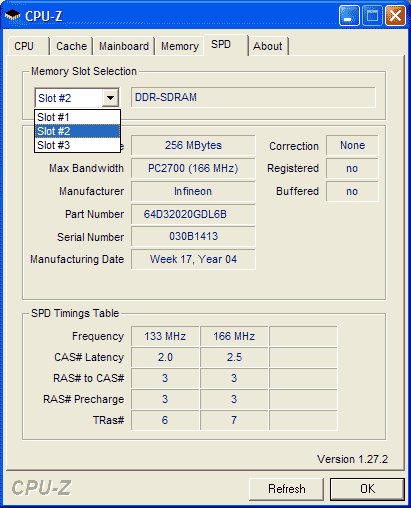The height and width of the screenshot is (508, 411).
Task: Click the disabled maximize button
Action: coord(372,15)
